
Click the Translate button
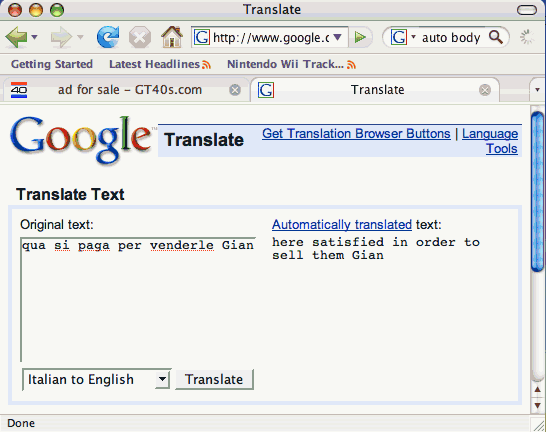click(x=214, y=379)
